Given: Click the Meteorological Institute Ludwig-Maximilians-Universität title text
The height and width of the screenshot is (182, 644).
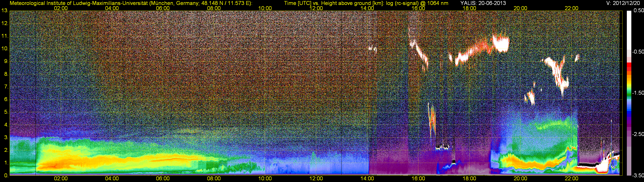Looking at the screenshot, I should click(x=131, y=3).
